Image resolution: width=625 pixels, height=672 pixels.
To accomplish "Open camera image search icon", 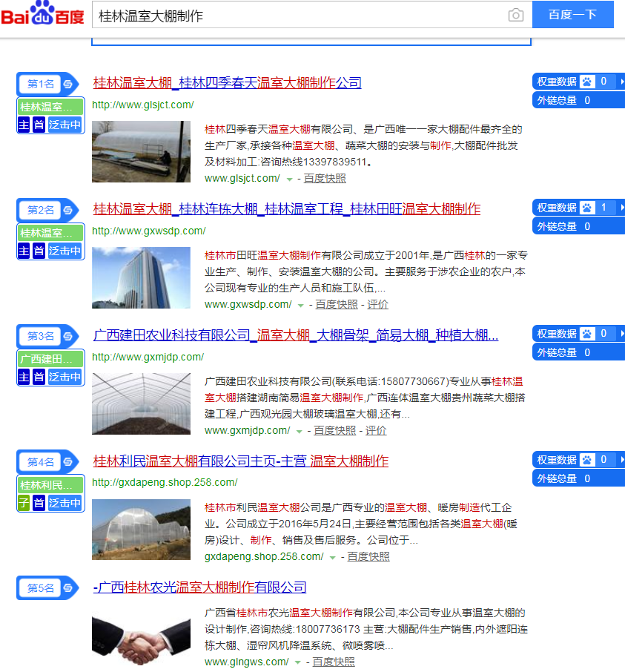I will click(516, 15).
